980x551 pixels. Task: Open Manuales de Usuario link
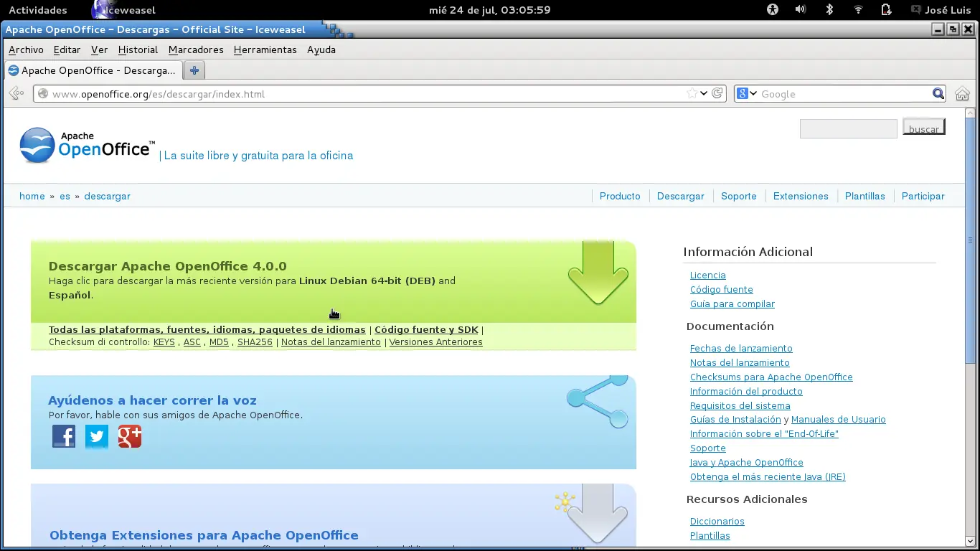point(839,420)
